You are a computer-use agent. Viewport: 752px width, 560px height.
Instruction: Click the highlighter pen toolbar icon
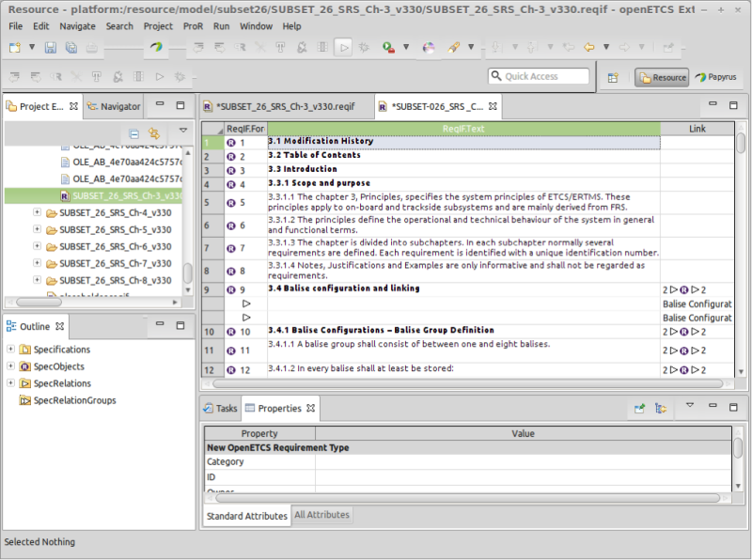[454, 47]
